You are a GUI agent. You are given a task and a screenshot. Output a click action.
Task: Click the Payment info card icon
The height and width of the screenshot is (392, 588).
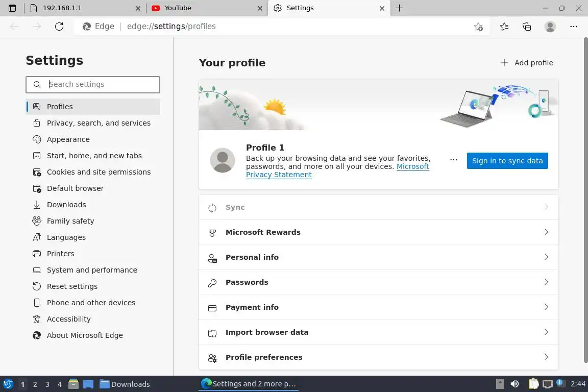point(212,308)
